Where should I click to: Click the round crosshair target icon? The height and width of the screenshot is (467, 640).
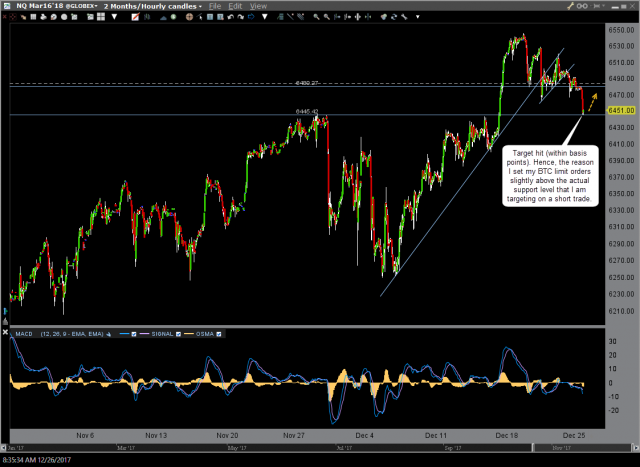point(189,17)
